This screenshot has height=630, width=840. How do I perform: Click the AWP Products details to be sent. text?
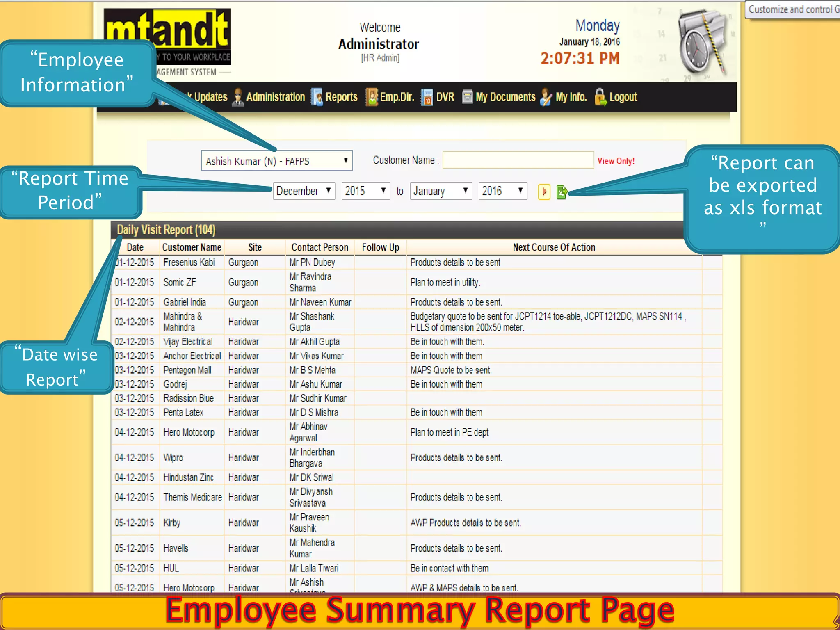466,523
